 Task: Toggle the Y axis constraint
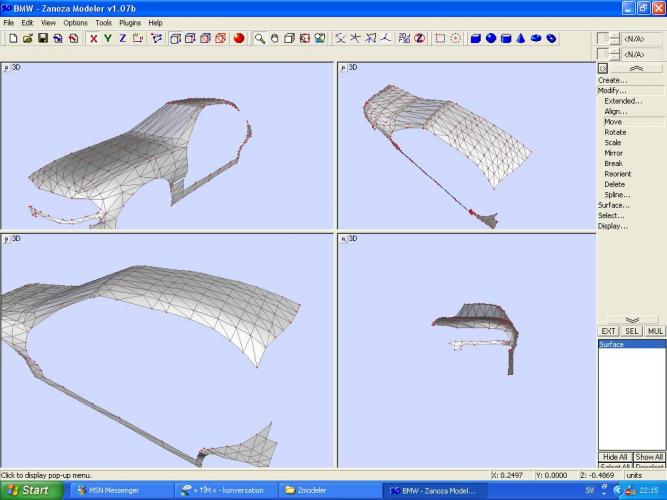[108, 39]
